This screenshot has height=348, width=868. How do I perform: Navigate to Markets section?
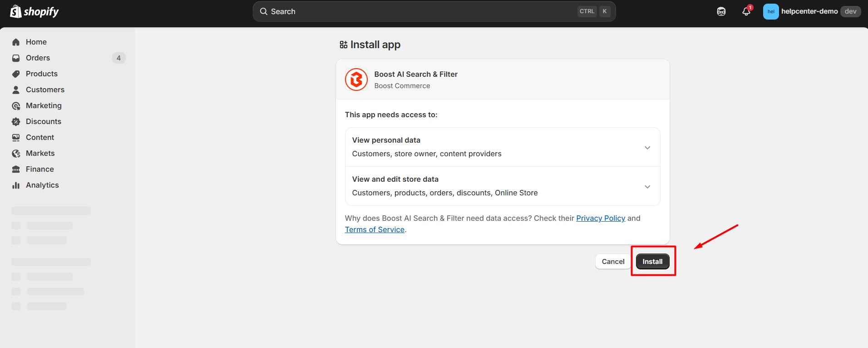40,154
